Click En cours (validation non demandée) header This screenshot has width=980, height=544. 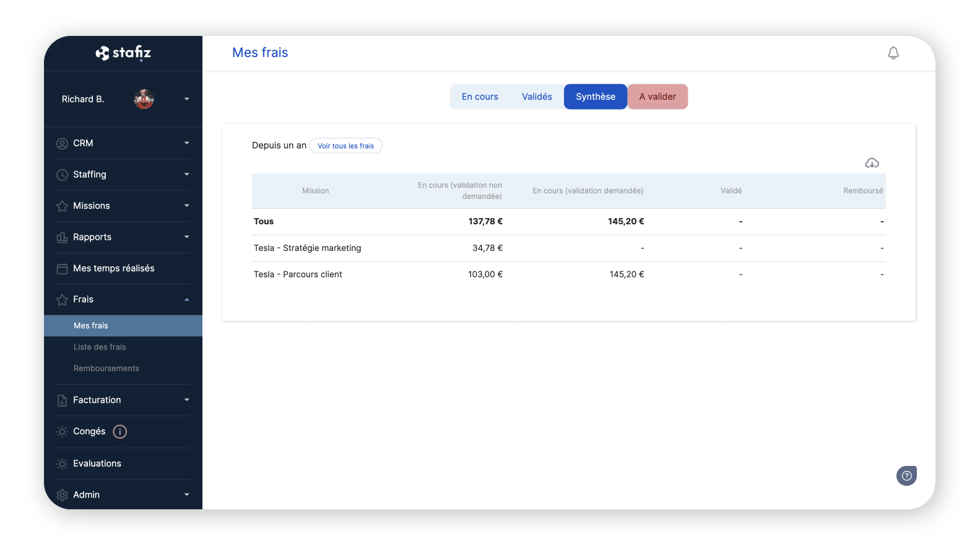click(x=460, y=191)
